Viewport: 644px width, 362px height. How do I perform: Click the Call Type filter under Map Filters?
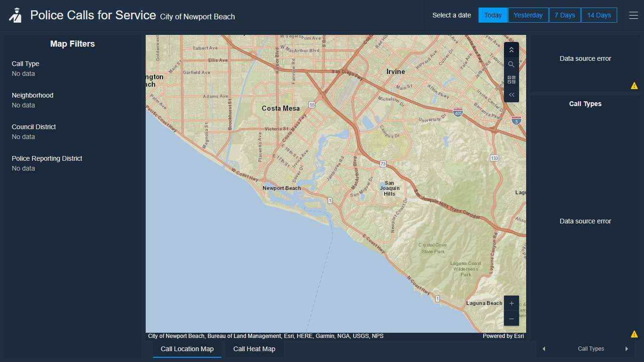25,64
